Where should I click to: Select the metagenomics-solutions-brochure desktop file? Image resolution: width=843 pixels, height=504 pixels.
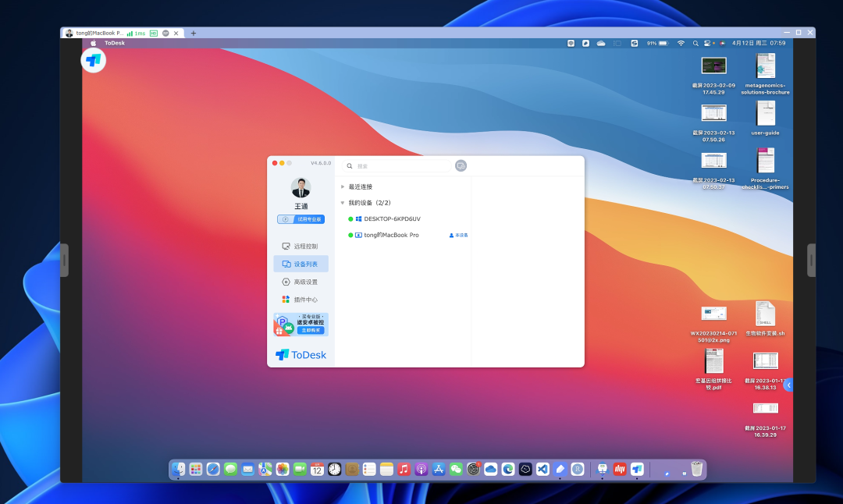click(x=765, y=73)
